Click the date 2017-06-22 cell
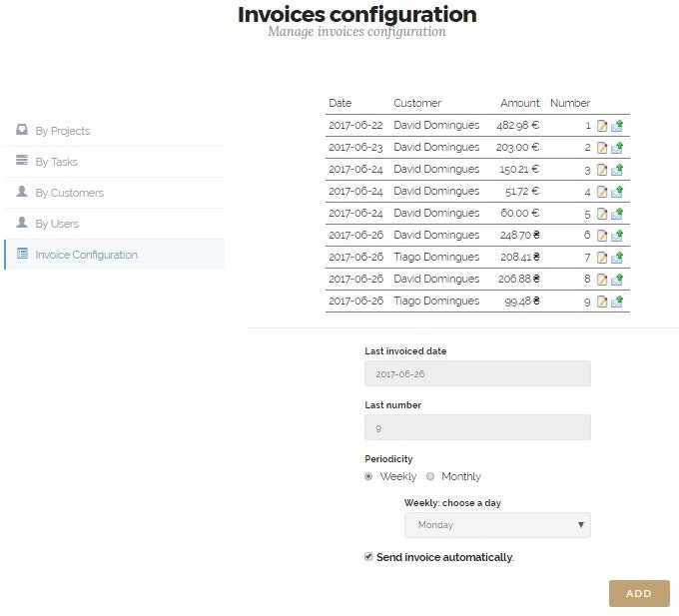This screenshot has width=679, height=616. tap(355, 126)
